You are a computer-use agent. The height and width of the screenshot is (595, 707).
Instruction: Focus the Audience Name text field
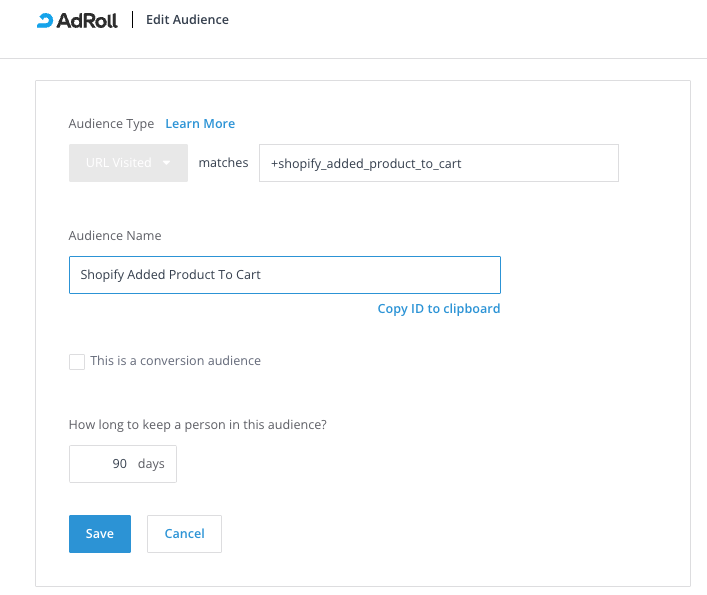pos(284,275)
